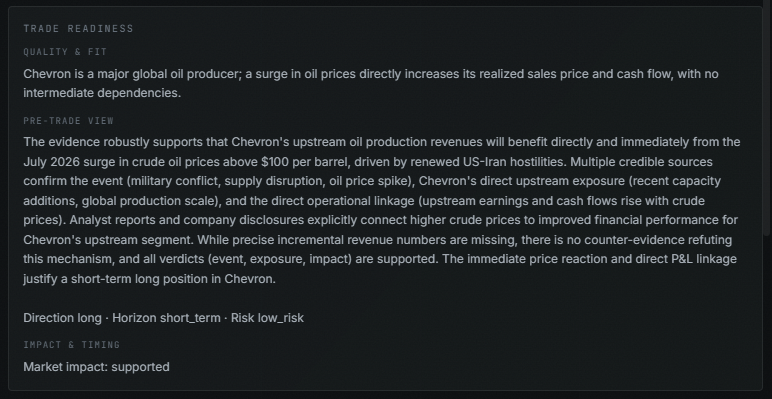Click the PRE-TRADE VIEW section label
The image size is (772, 399).
tap(68, 121)
